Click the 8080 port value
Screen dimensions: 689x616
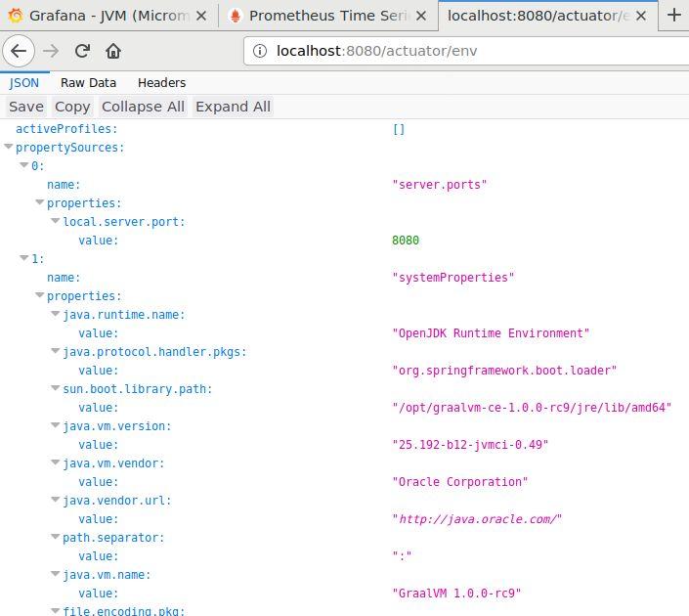[406, 241]
